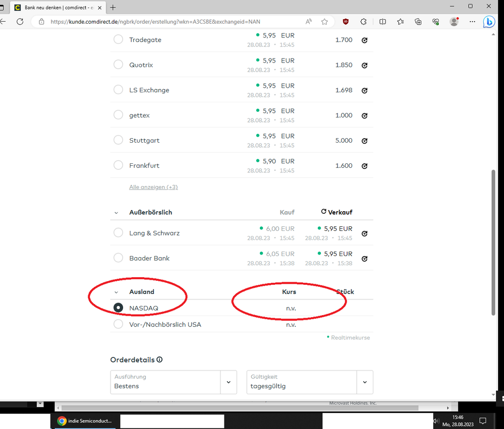Click the Baader Bank 6,05 EUR Kauf price
The image size is (504, 429).
point(280,254)
